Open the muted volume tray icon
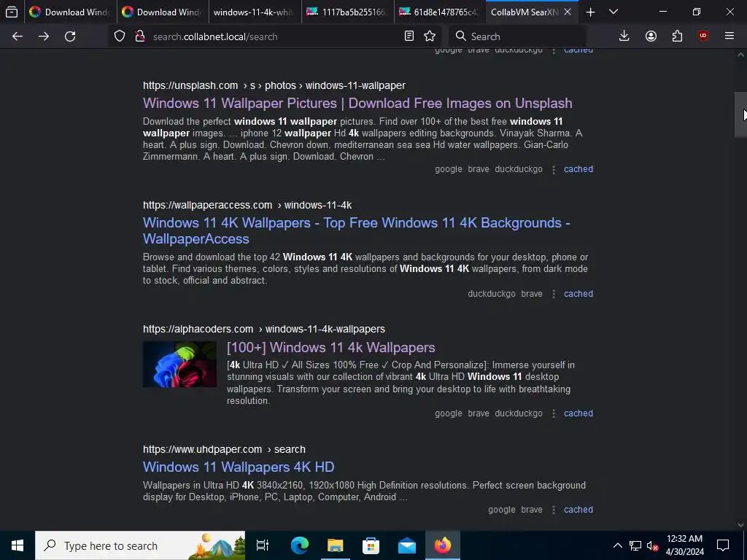 point(653,545)
